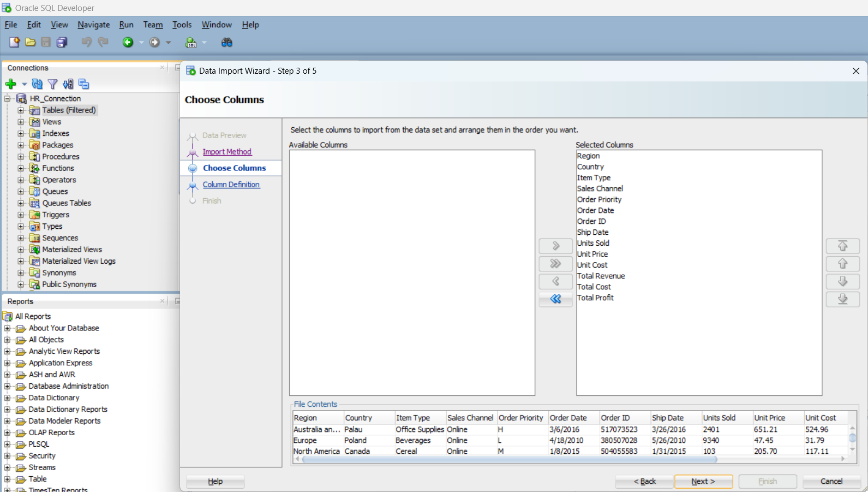Open Back navigation history dropdown arrow
The height and width of the screenshot is (492, 868).
tap(141, 42)
